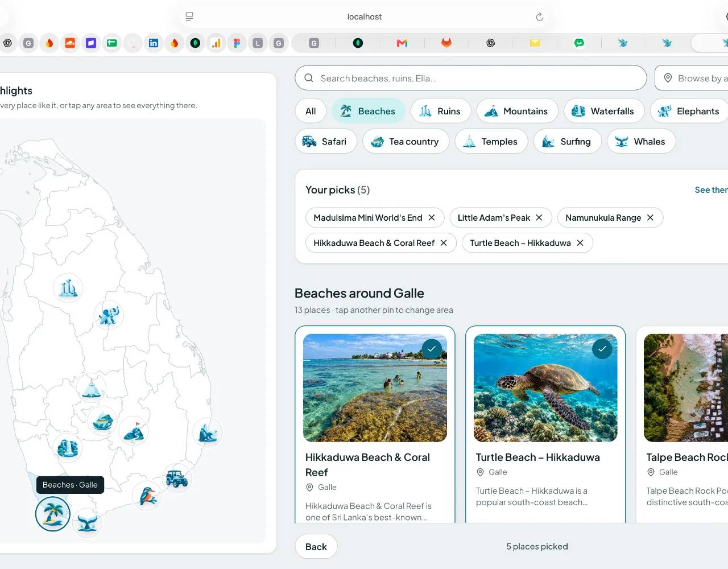728x569 pixels.
Task: Open the Cloudflare pinned tab
Action: [71, 43]
